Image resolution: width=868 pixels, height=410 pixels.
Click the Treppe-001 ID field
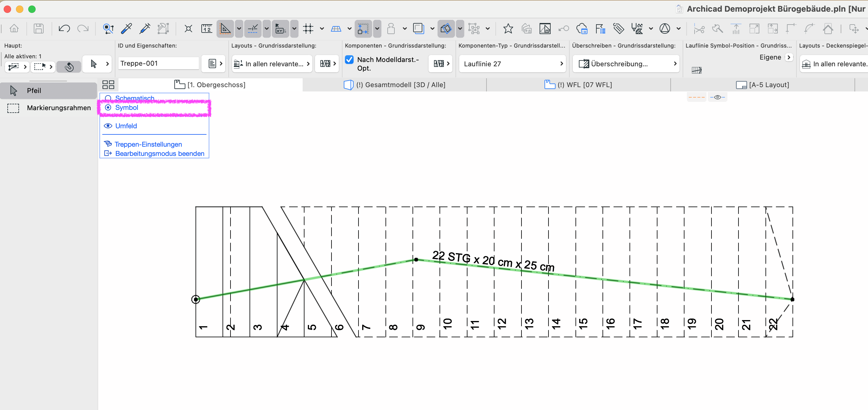click(x=158, y=63)
